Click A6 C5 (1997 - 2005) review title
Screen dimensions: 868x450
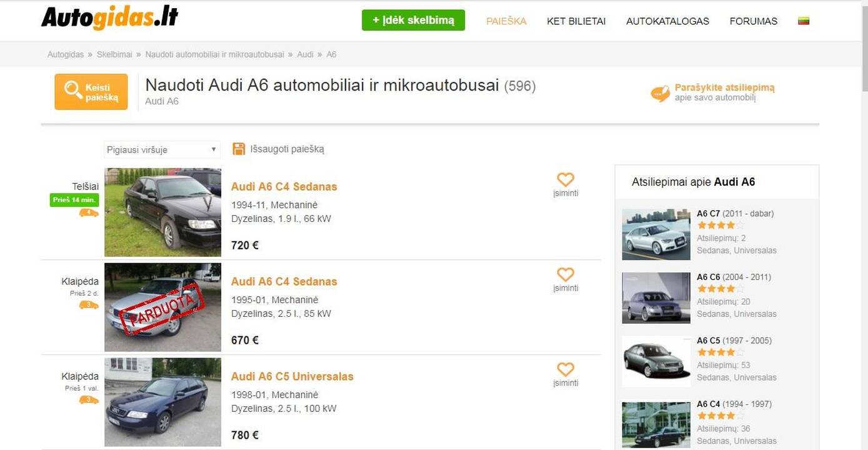point(734,341)
